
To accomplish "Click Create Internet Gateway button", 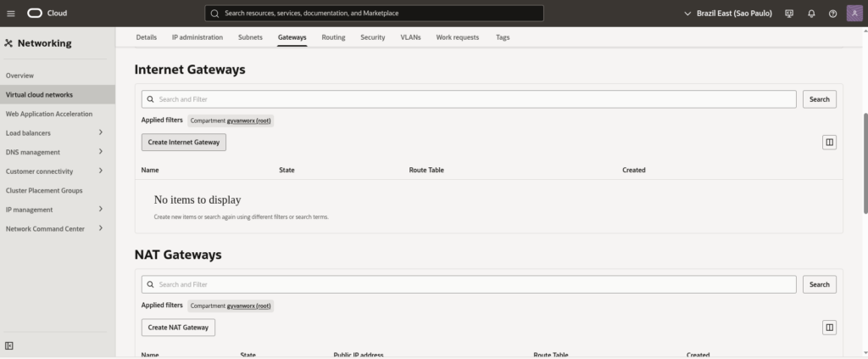I will point(184,143).
